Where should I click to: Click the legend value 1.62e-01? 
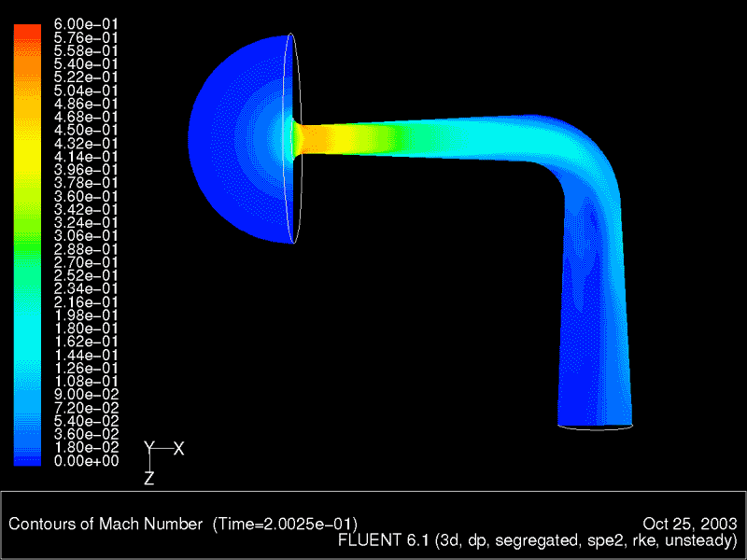pyautogui.click(x=86, y=341)
